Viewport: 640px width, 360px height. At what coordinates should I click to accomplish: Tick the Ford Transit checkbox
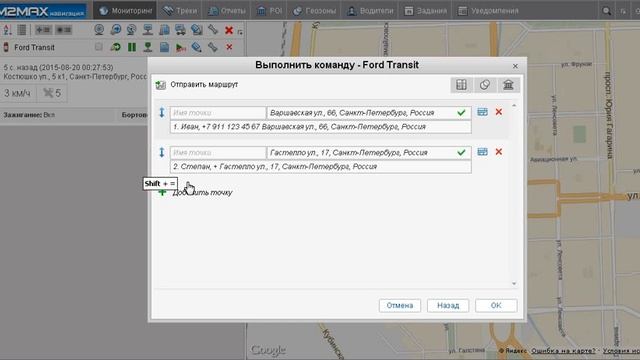(98, 47)
